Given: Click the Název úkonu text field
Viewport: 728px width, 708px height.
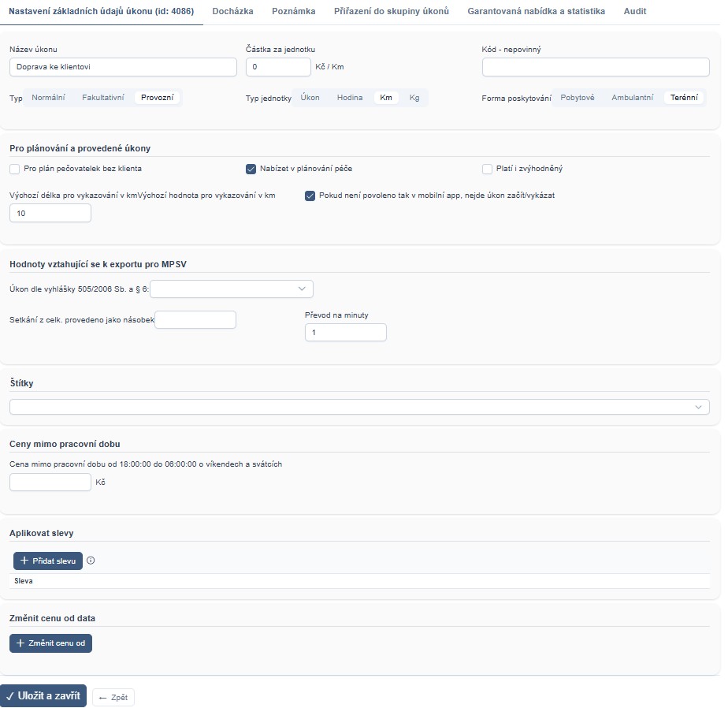Looking at the screenshot, I should coord(123,67).
